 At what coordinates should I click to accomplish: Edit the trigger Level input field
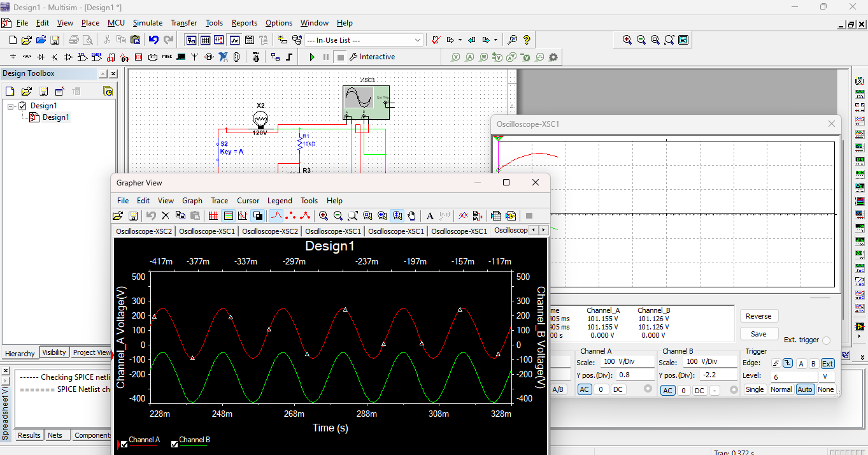[797, 376]
